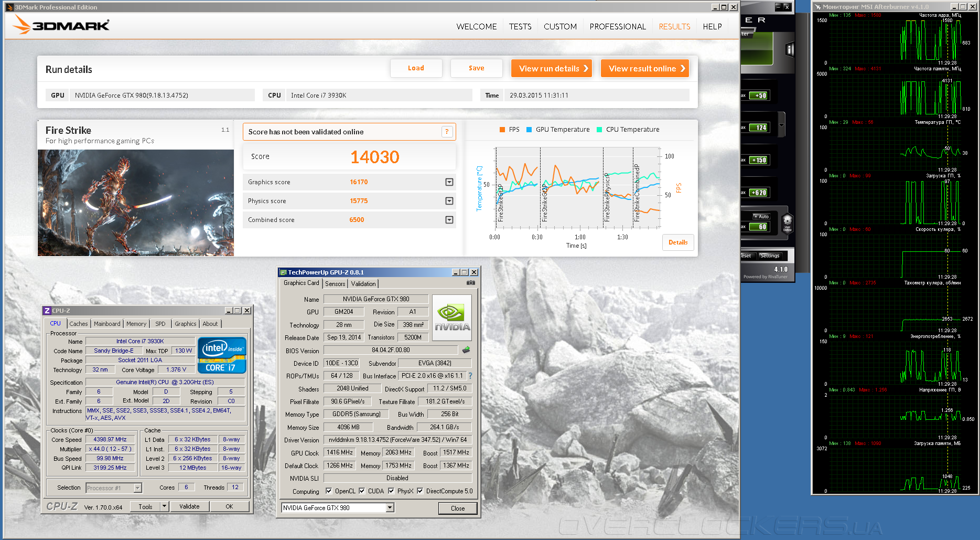The image size is (980, 540).
Task: Click the fan speed 60 value field
Action: 758,227
